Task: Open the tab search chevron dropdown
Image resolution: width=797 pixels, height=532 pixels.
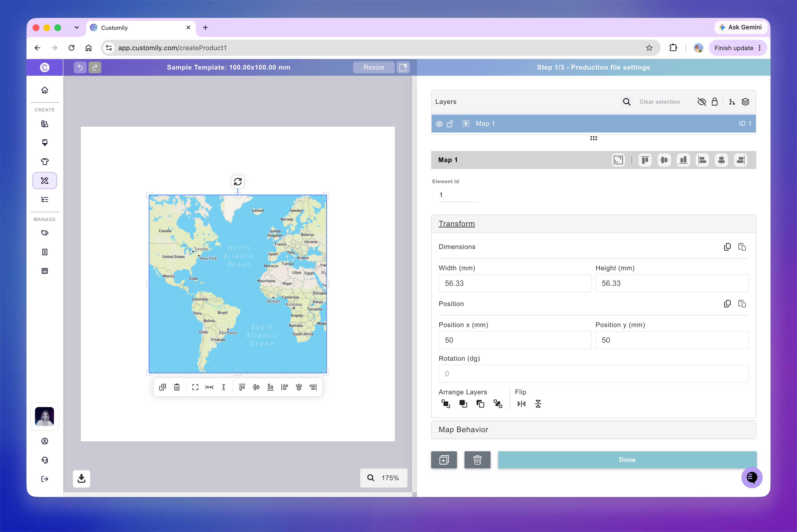Action: 76,27
